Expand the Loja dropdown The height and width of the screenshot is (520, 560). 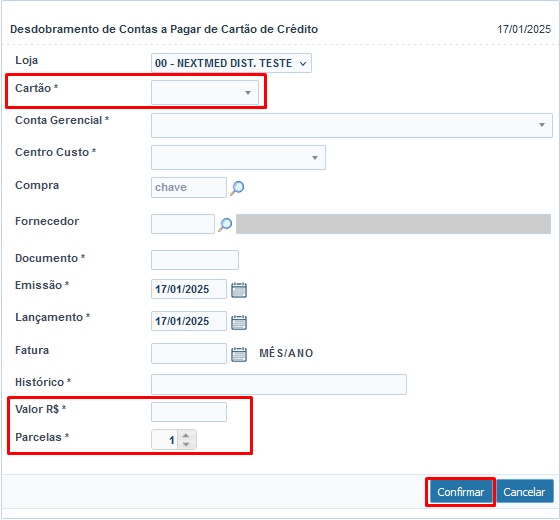click(x=231, y=63)
